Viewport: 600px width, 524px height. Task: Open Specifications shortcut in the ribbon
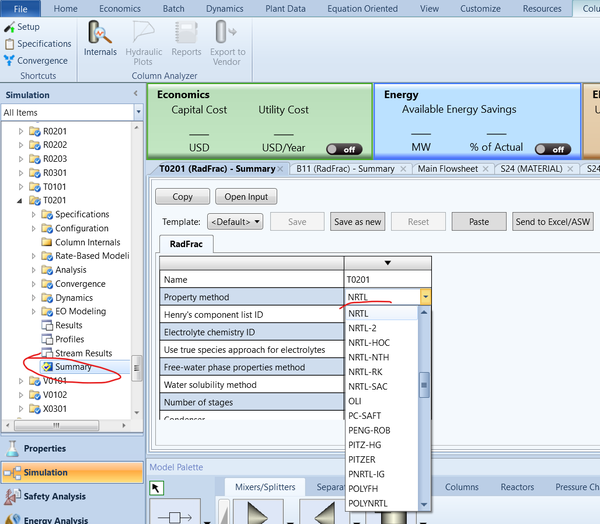click(x=37, y=44)
